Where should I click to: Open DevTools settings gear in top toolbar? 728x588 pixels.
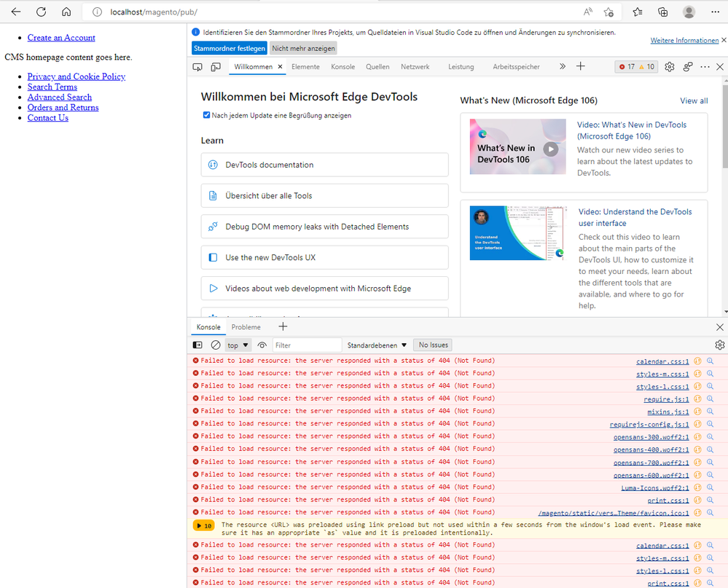pyautogui.click(x=670, y=67)
